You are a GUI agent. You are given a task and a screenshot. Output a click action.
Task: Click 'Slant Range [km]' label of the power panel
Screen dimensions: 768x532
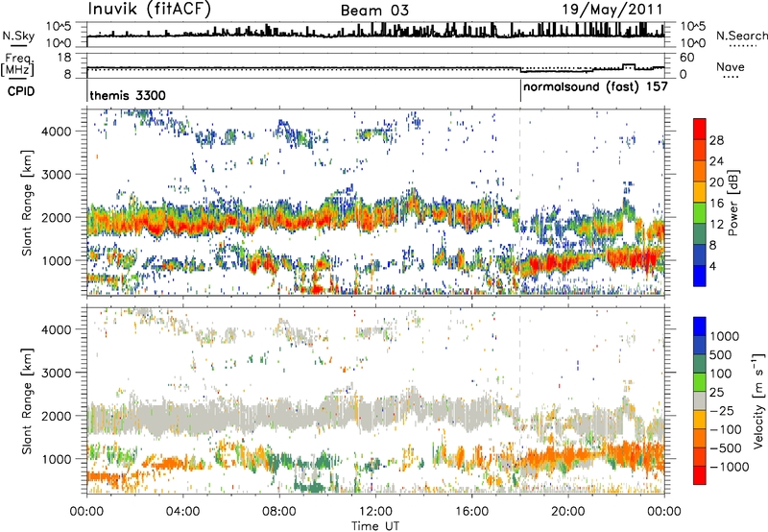(x=27, y=203)
